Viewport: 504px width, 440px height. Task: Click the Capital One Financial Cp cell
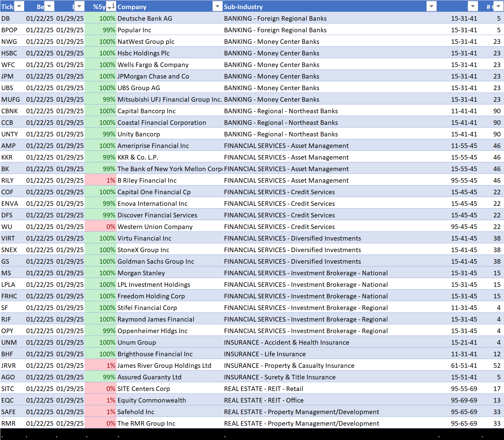coord(154,192)
